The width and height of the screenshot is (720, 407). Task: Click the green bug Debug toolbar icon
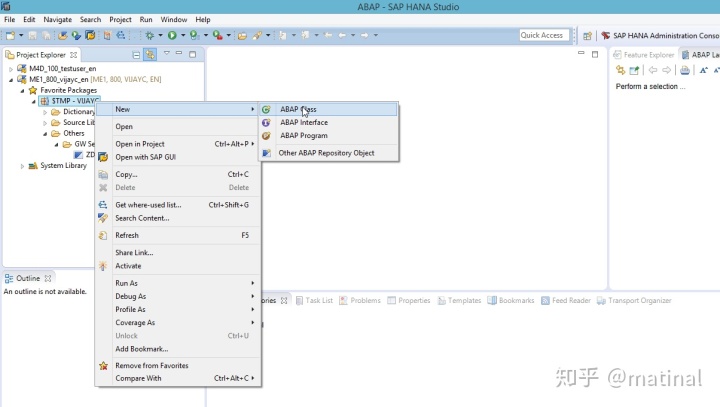point(150,35)
